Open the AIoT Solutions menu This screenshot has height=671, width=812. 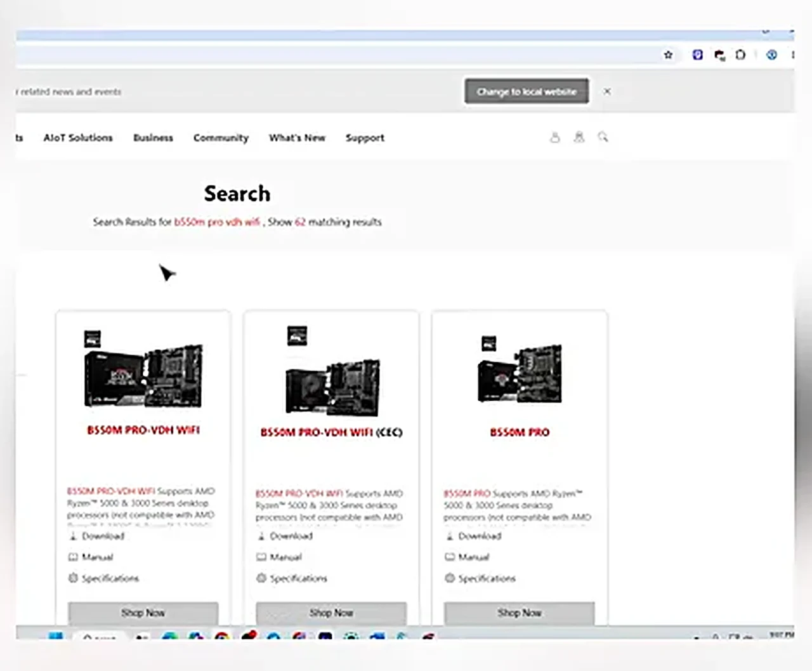[78, 138]
